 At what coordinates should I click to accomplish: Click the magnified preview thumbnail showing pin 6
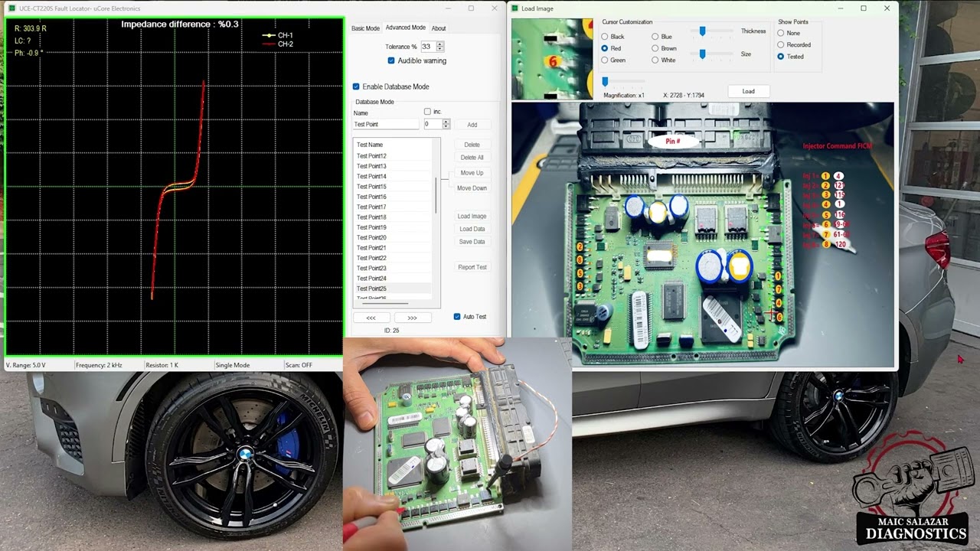click(x=552, y=59)
